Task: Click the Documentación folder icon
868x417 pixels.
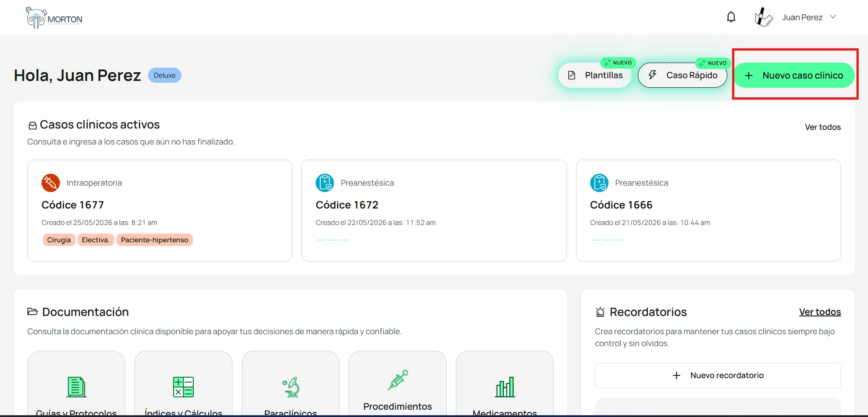Action: click(x=32, y=312)
